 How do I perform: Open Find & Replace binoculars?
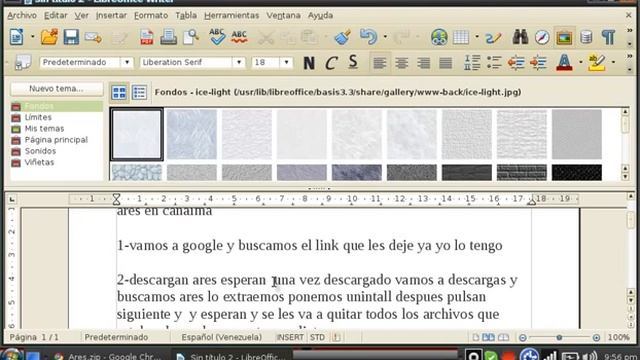[x=520, y=37]
